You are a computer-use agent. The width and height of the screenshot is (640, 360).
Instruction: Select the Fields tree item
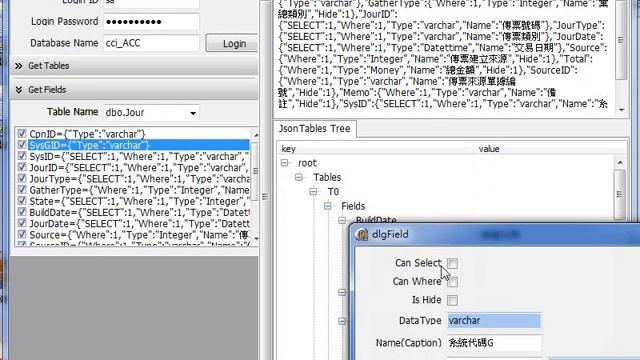click(353, 206)
